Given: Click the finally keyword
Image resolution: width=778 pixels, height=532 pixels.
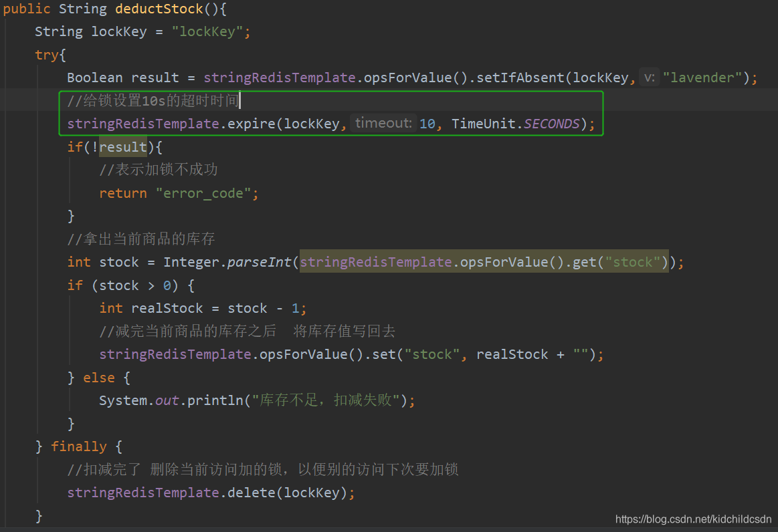Looking at the screenshot, I should (x=79, y=446).
